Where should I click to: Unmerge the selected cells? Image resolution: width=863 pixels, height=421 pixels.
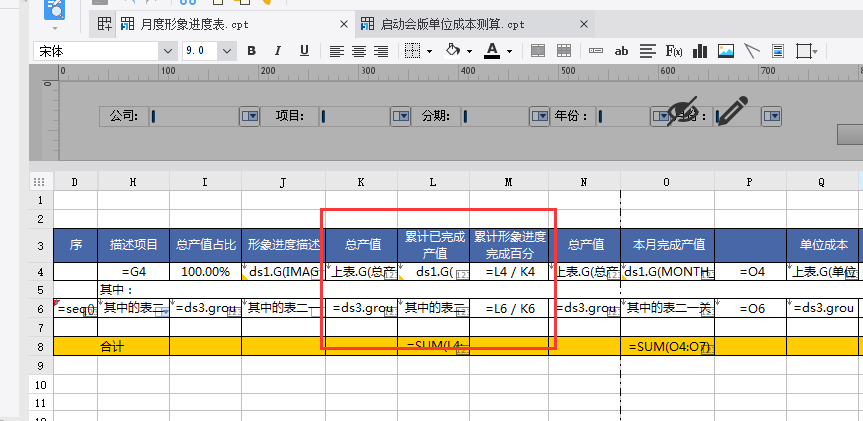click(x=564, y=51)
